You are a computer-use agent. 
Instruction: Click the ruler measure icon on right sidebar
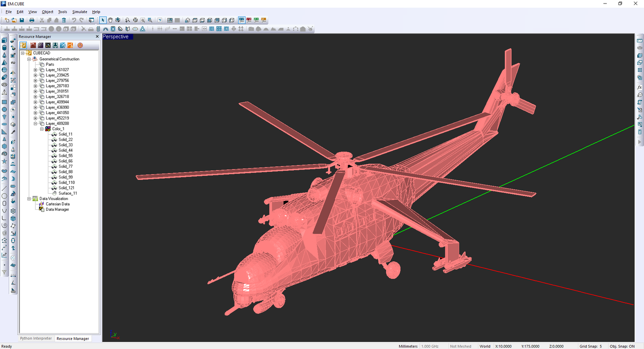click(x=640, y=41)
